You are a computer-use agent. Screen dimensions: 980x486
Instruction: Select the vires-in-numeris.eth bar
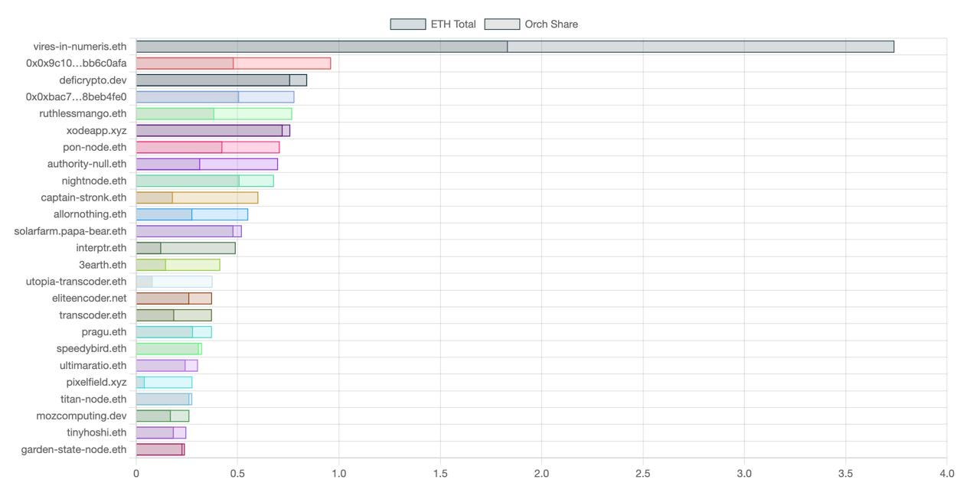pos(515,47)
